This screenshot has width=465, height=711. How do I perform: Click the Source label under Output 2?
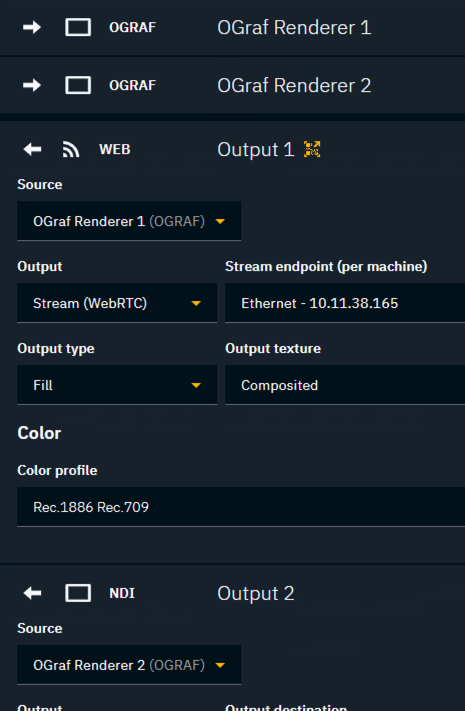tap(40, 628)
